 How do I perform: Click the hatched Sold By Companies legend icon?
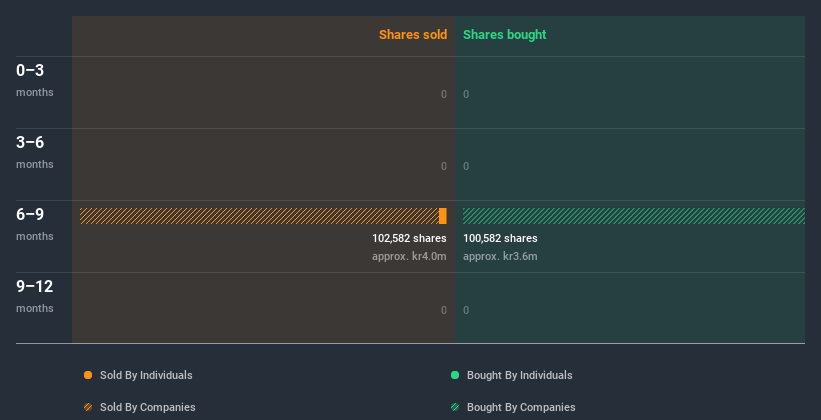click(x=88, y=407)
